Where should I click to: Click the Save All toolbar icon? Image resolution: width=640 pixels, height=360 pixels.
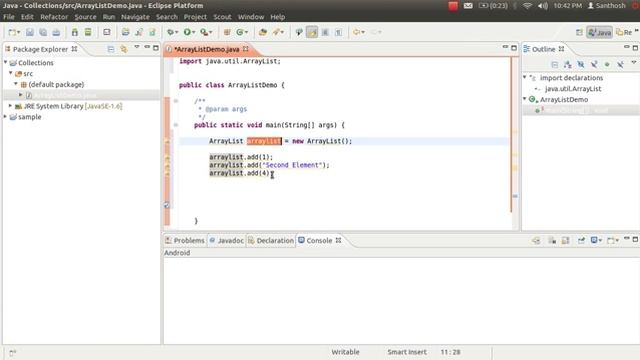[x=43, y=32]
